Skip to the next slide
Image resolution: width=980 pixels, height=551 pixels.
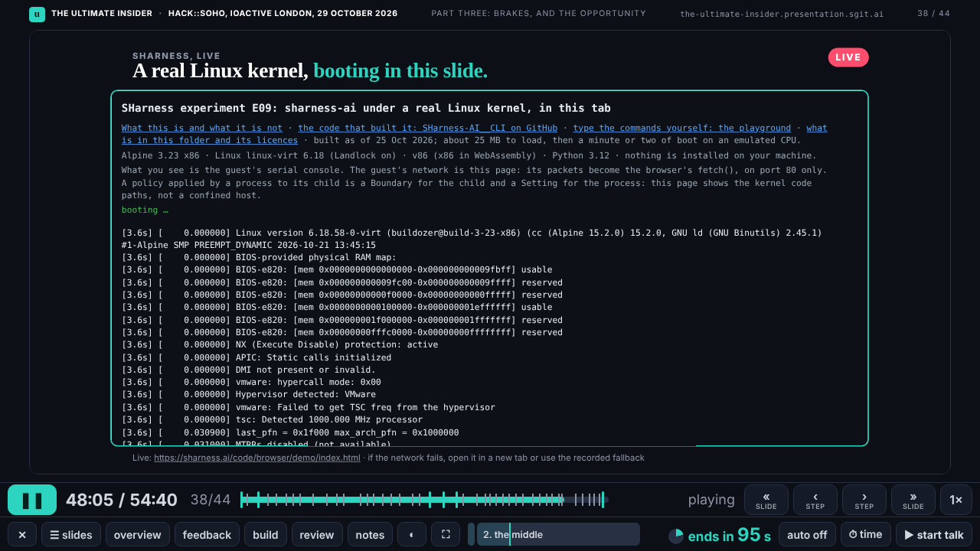tap(913, 500)
